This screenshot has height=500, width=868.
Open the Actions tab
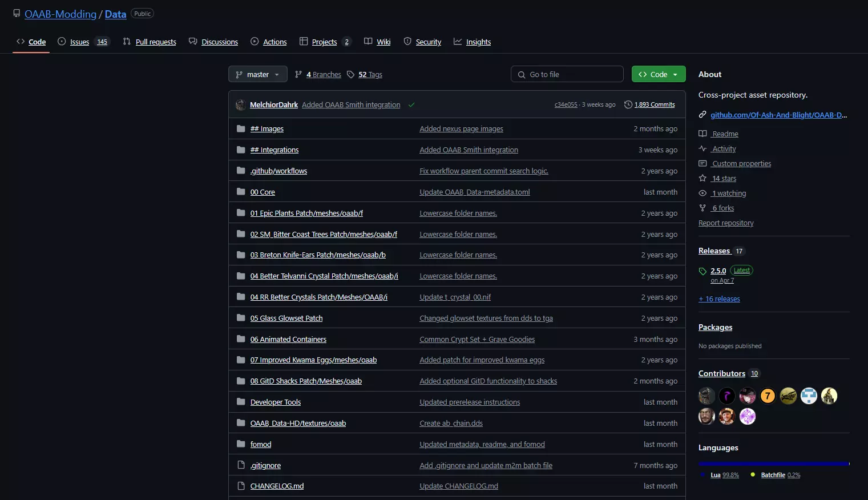[x=269, y=42]
